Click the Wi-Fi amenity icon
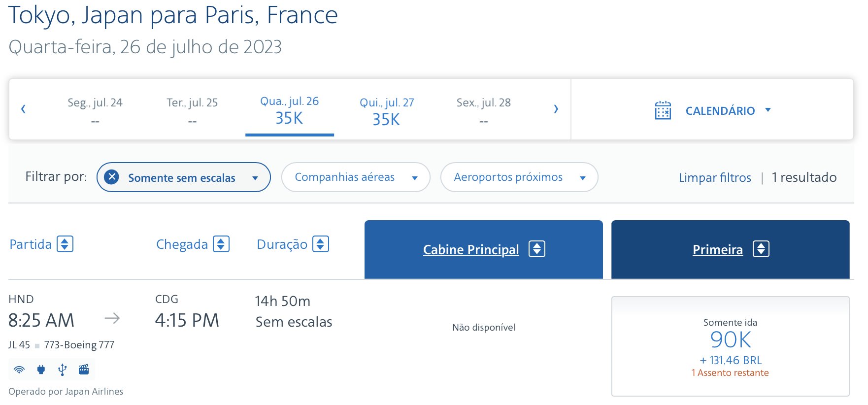 pyautogui.click(x=19, y=370)
